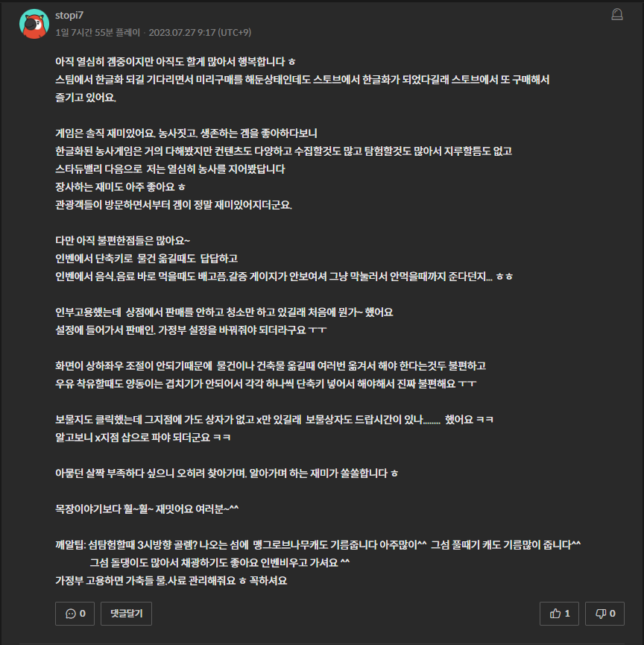This screenshot has width=644, height=645.
Task: Click the line starting 스타듀밸리 다음으로
Action: point(170,169)
